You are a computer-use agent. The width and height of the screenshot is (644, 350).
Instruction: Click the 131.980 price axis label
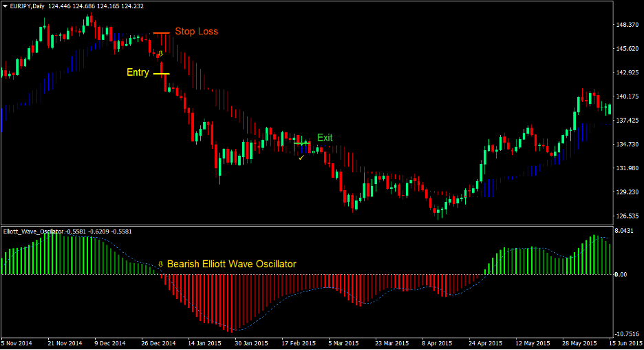click(627, 168)
